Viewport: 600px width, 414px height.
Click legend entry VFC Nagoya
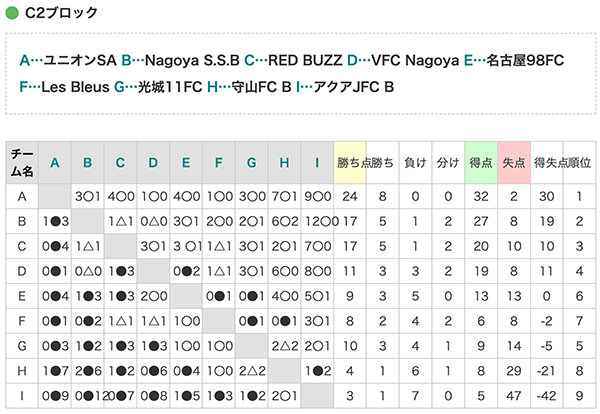click(x=415, y=60)
